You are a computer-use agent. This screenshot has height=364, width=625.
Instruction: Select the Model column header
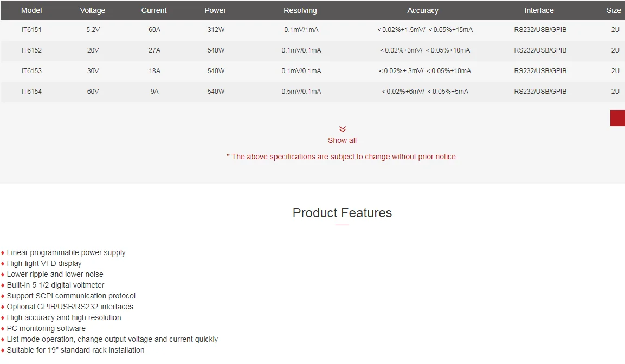tap(31, 10)
